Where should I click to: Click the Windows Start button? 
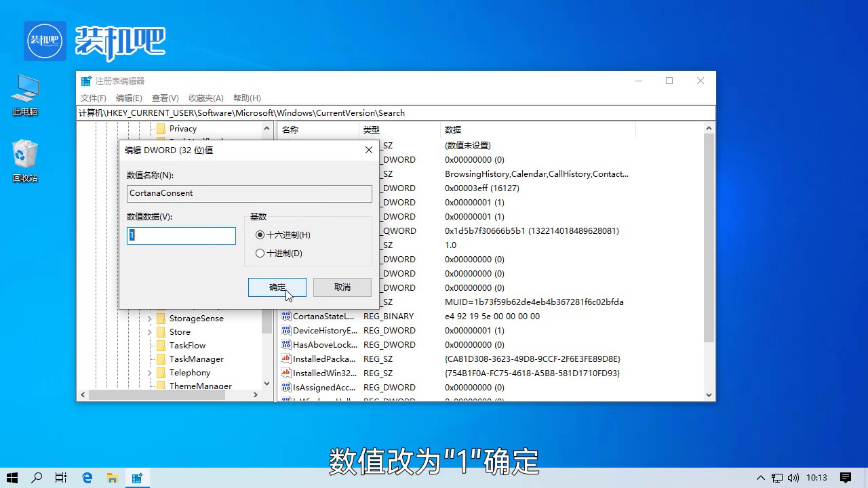12,477
